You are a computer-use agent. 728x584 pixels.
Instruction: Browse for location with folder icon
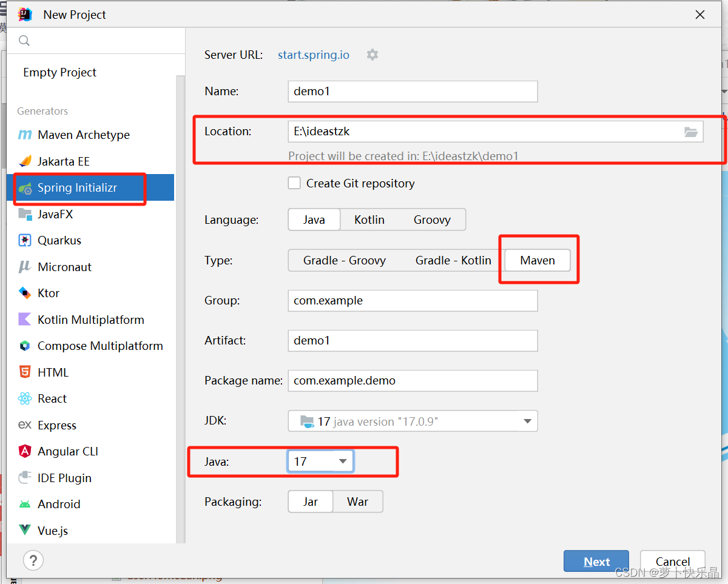click(x=691, y=132)
